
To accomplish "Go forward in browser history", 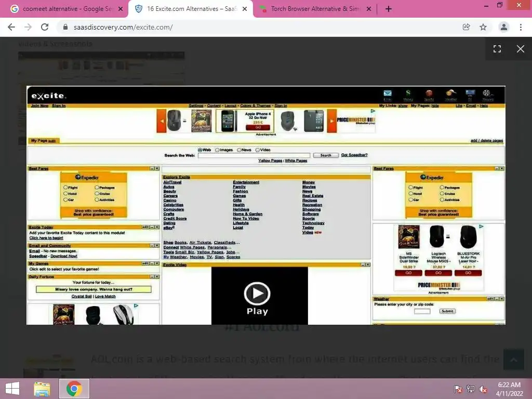I will [x=28, y=27].
